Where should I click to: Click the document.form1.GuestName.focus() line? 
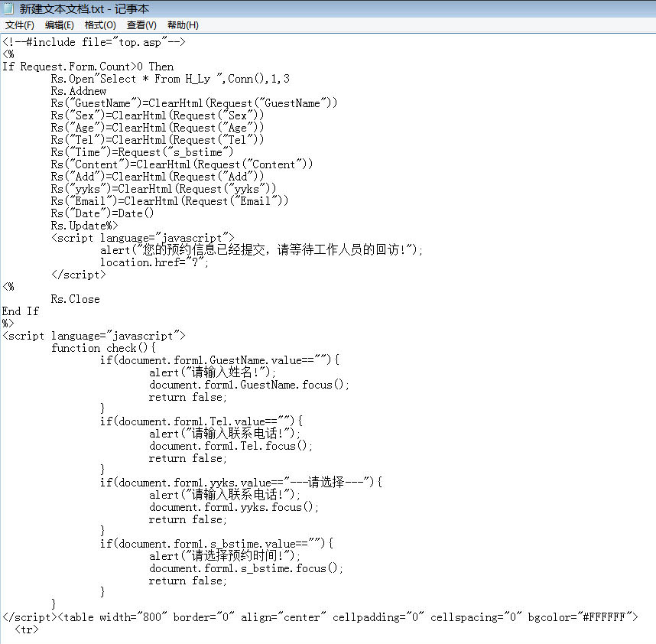point(249,385)
